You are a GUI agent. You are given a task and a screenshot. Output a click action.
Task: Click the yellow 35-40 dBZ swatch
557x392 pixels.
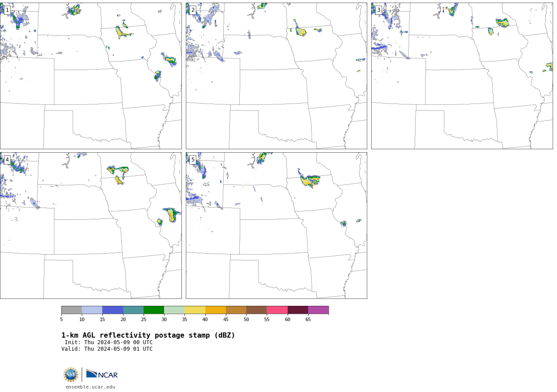click(195, 310)
